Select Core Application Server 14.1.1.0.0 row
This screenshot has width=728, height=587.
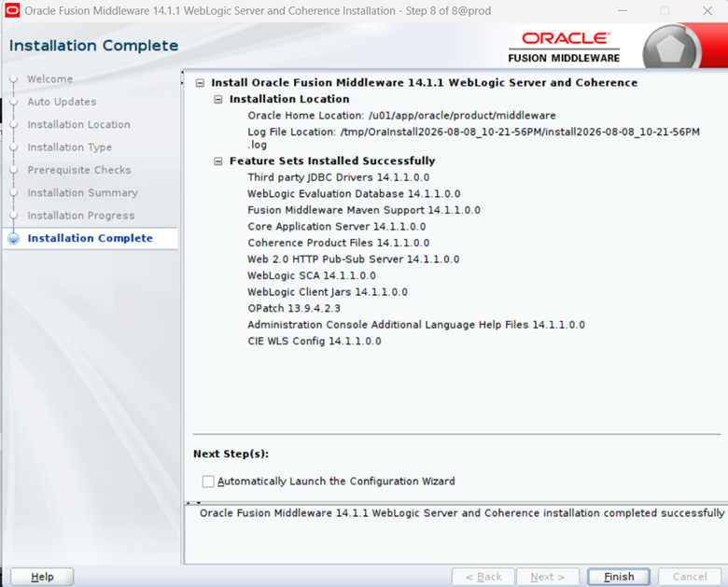pos(337,227)
